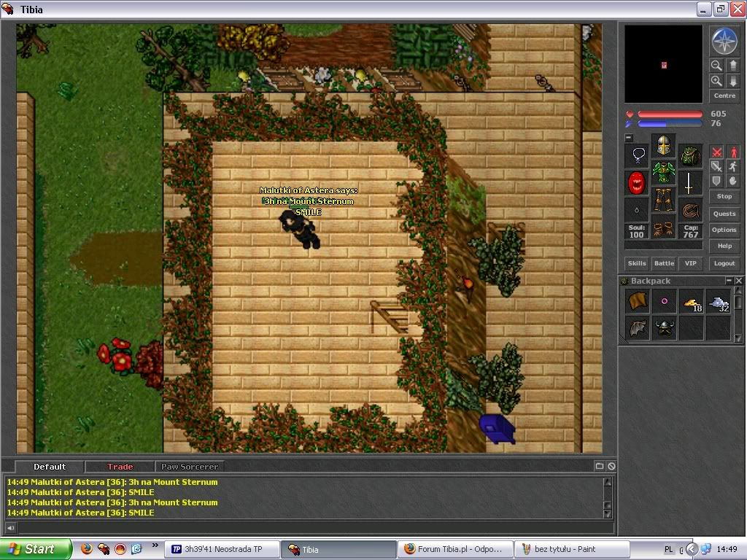Switch to the bez tytułu Paint window
This screenshot has height=560, width=747.
coord(573,550)
